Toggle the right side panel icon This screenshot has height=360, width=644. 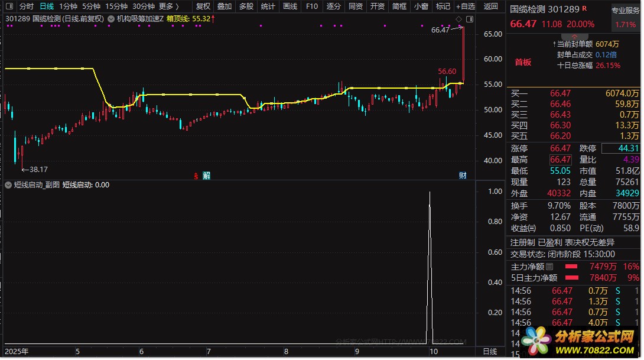click(470, 19)
